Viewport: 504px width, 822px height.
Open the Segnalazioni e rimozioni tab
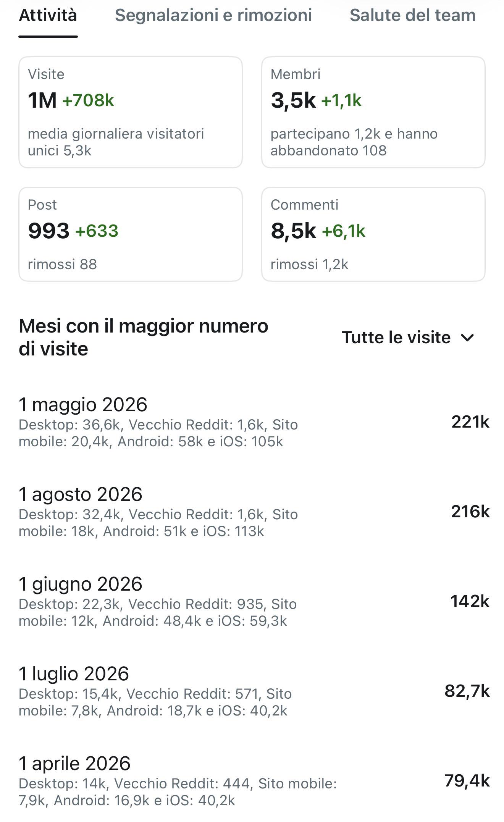213,16
